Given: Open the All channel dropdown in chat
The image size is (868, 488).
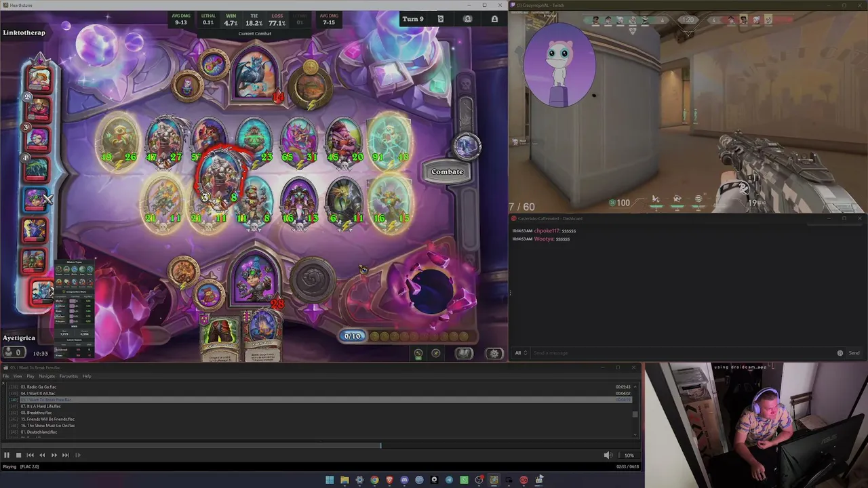Looking at the screenshot, I should (x=521, y=353).
